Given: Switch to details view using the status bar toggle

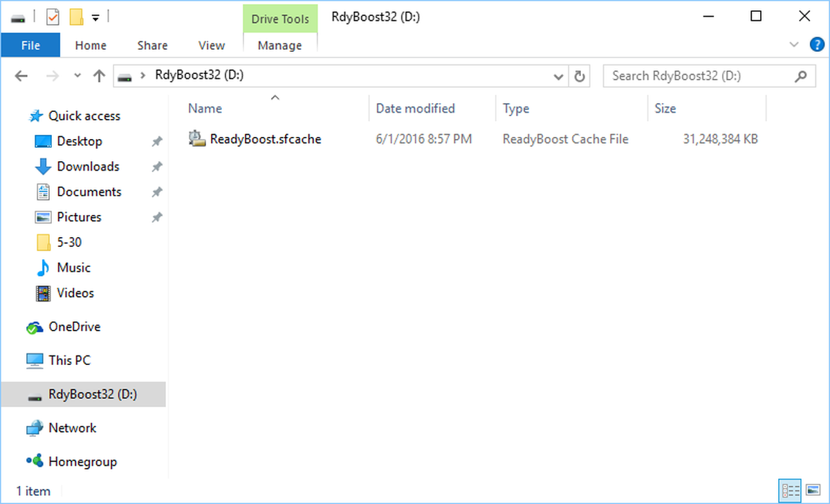Looking at the screenshot, I should (790, 490).
